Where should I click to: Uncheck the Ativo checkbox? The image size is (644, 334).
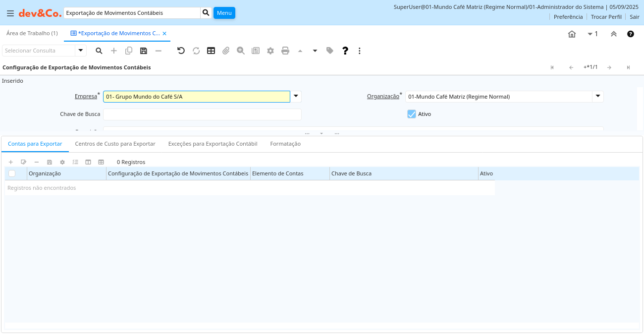point(412,114)
